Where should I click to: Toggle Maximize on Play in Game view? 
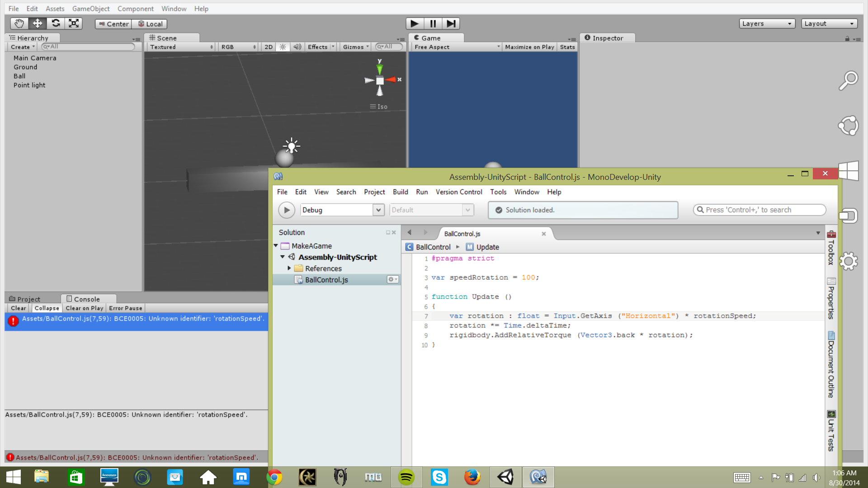[529, 47]
